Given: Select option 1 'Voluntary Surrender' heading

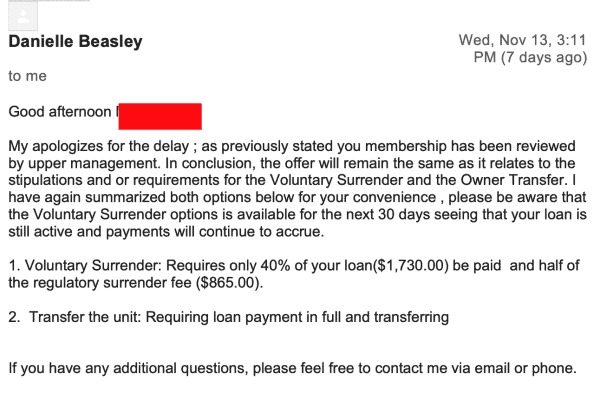Looking at the screenshot, I should tap(85, 265).
